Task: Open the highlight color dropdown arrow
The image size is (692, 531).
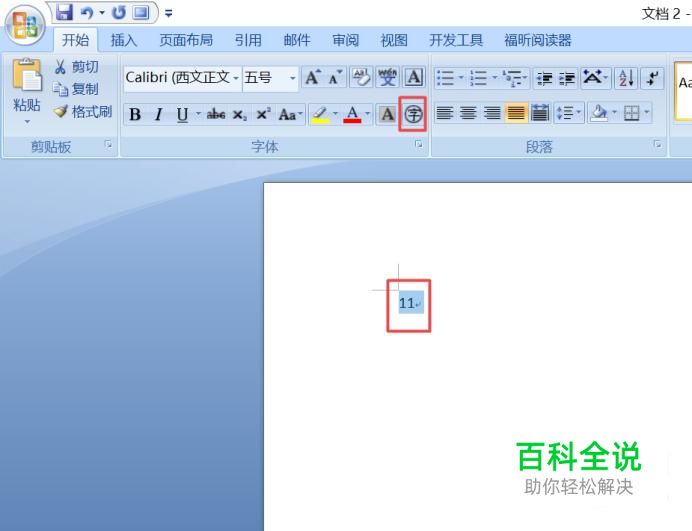Action: (336, 114)
